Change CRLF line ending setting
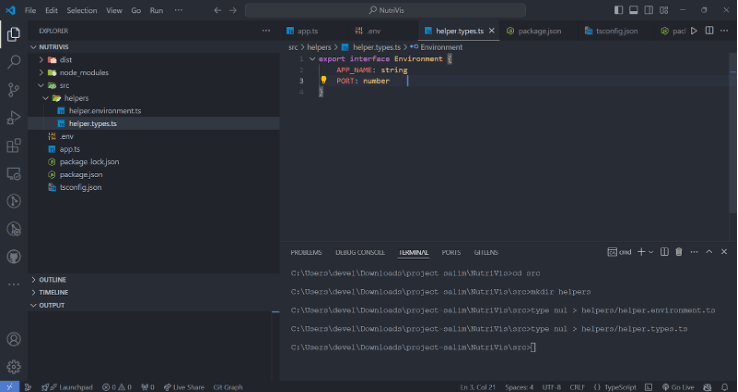Screen dimensions: 738x392 (577, 387)
